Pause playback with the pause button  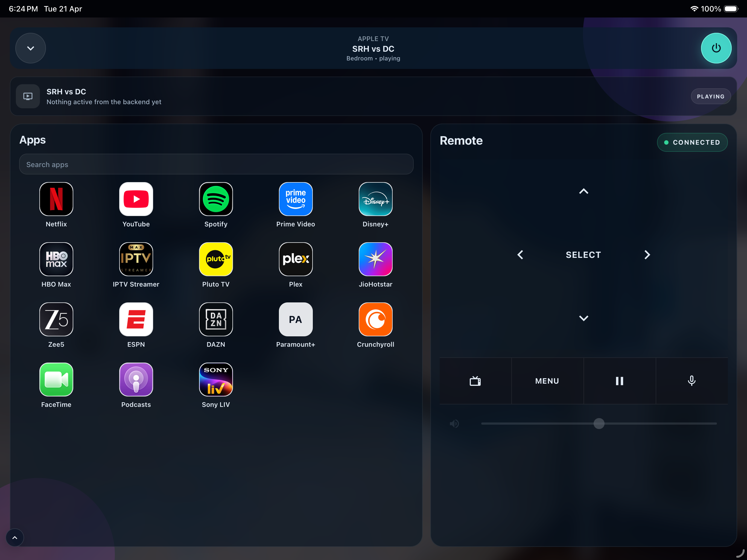point(619,381)
